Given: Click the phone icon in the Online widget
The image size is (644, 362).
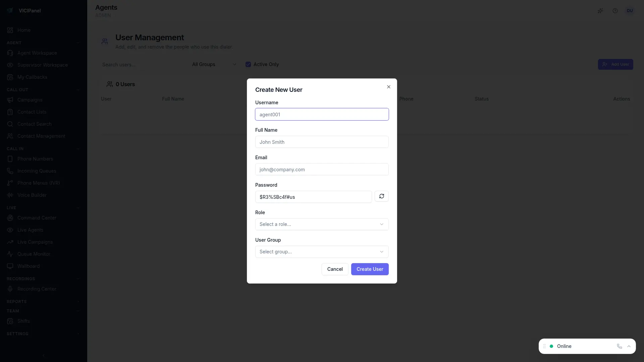Looking at the screenshot, I should [619, 346].
